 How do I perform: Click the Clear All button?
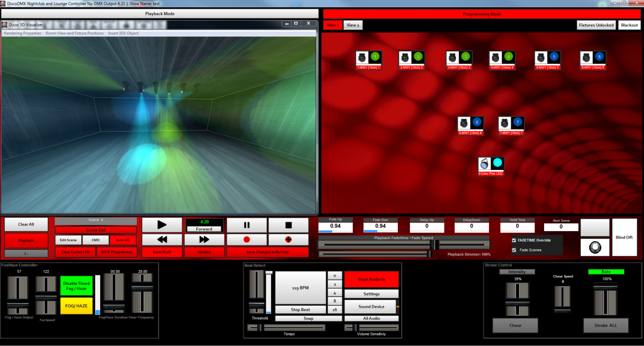point(26,224)
